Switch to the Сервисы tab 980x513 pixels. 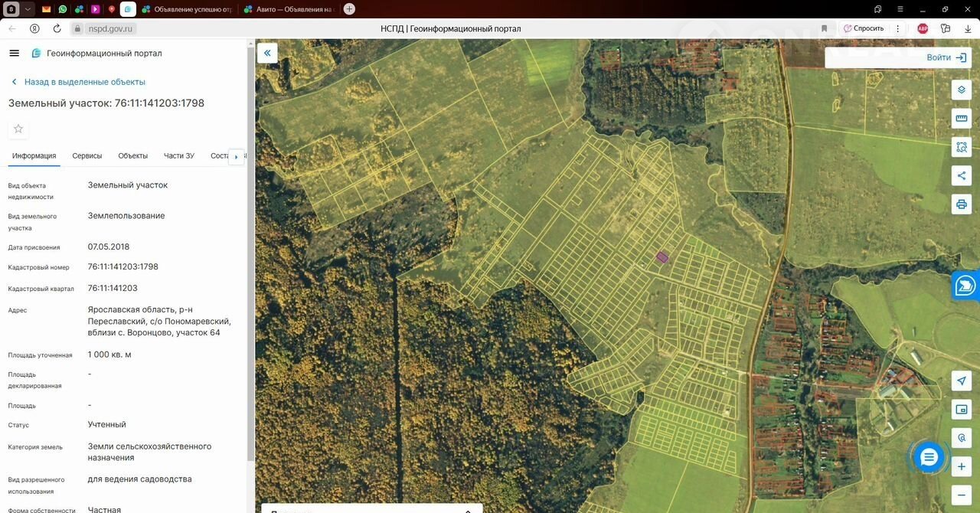(87, 156)
